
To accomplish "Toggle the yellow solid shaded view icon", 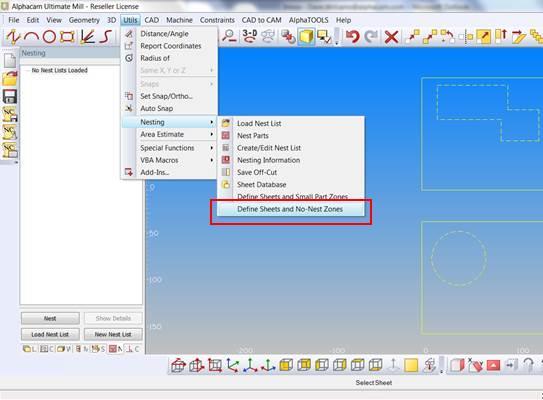I will (306, 36).
